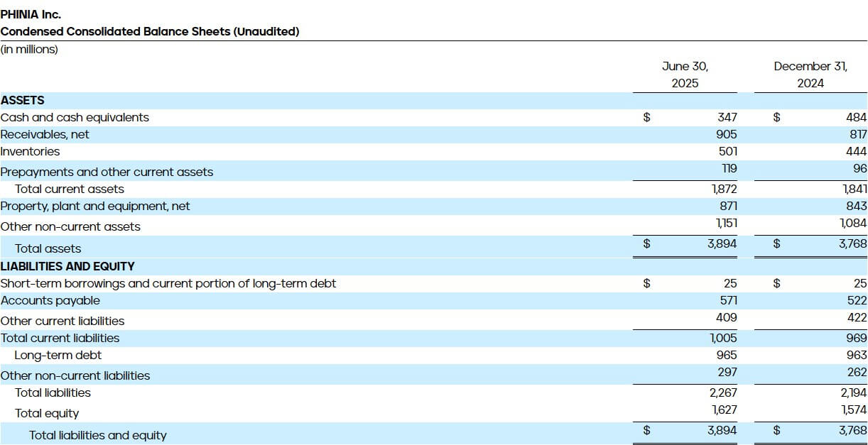This screenshot has height=445, width=868.
Task: Select the total current liabilities value 969
Action: (857, 339)
